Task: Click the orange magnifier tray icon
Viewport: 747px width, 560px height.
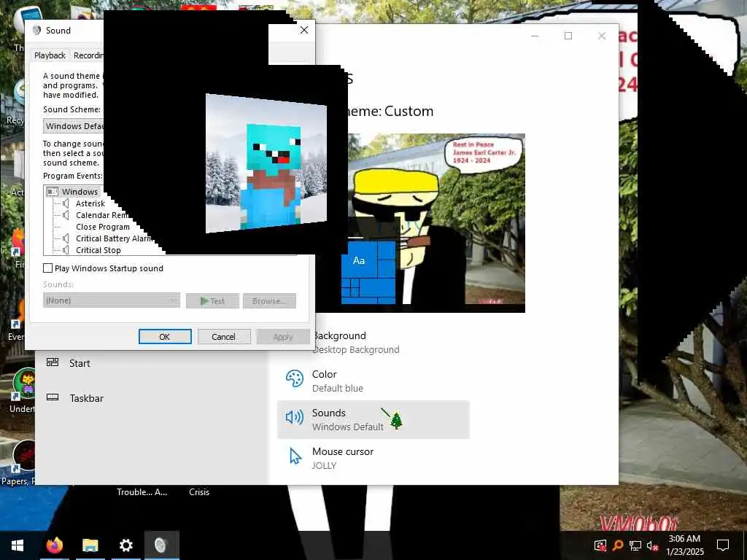Action: tap(617, 545)
